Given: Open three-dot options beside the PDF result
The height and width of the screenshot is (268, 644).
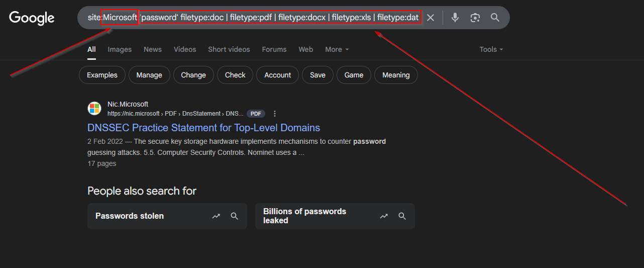Looking at the screenshot, I should [275, 114].
